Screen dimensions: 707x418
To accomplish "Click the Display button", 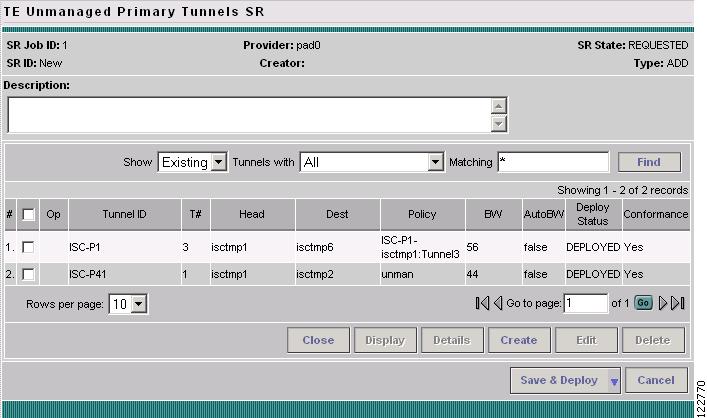I will click(x=385, y=340).
